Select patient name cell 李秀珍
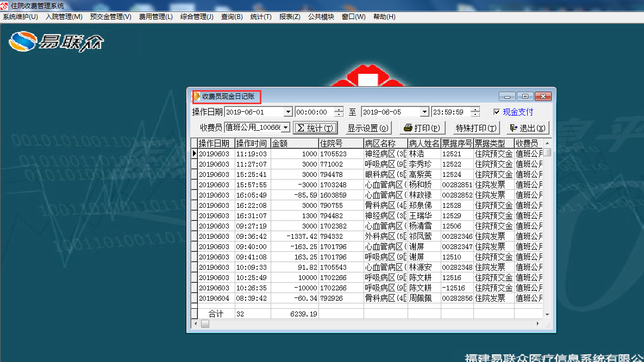 click(424, 164)
